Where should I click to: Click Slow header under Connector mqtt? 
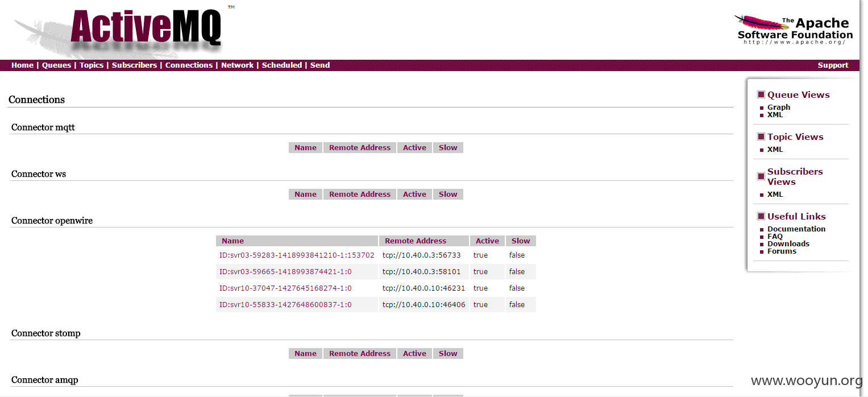tap(448, 147)
